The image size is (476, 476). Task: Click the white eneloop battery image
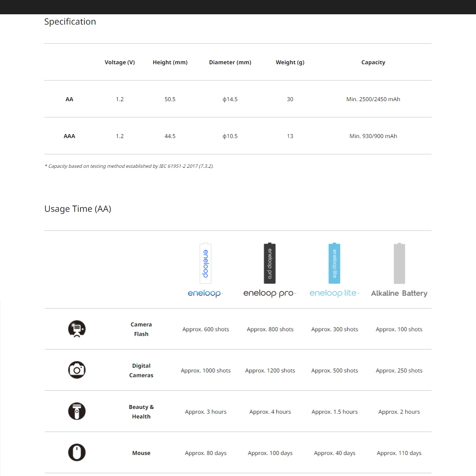(x=205, y=263)
